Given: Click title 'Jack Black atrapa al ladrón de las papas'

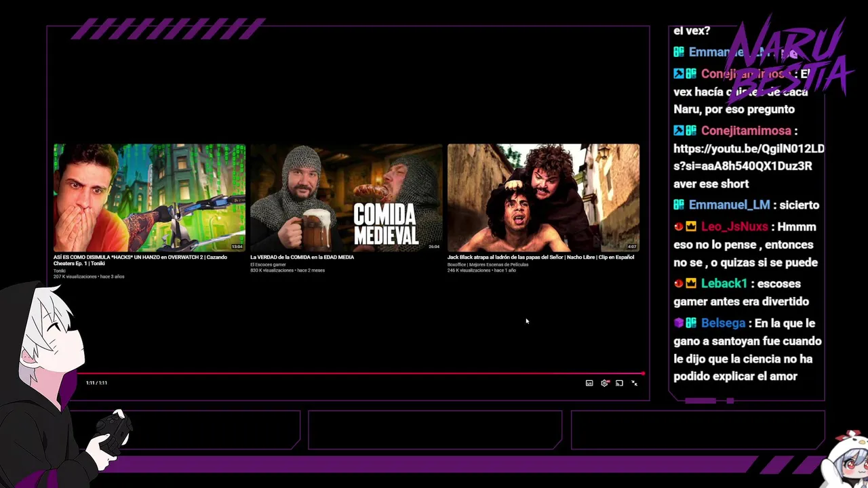Looking at the screenshot, I should click(540, 258).
